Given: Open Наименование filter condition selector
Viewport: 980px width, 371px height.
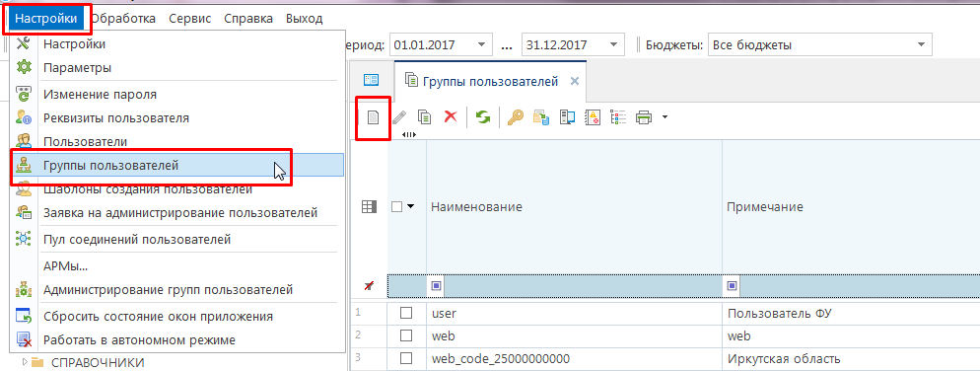Looking at the screenshot, I should coord(436,286).
